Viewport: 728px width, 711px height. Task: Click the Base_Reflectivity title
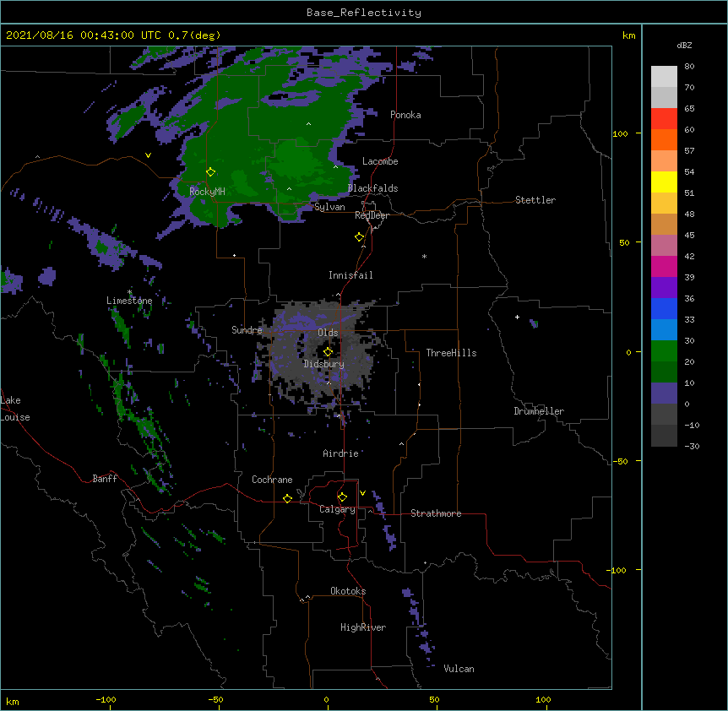click(364, 13)
